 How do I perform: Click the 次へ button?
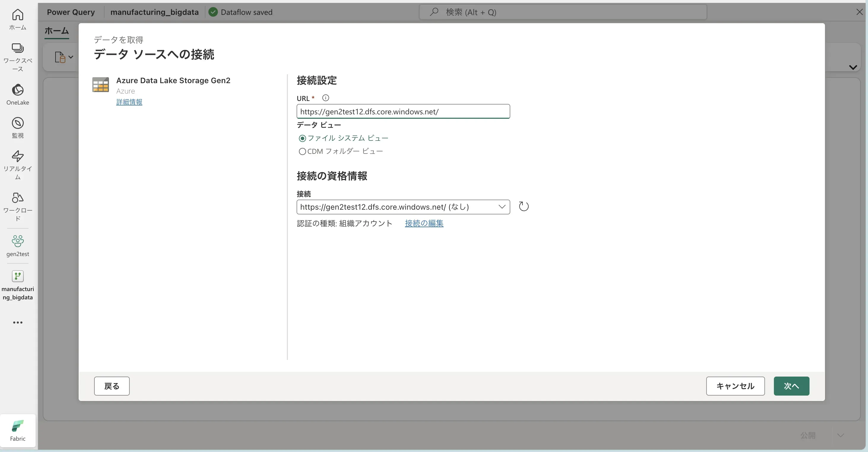point(791,386)
